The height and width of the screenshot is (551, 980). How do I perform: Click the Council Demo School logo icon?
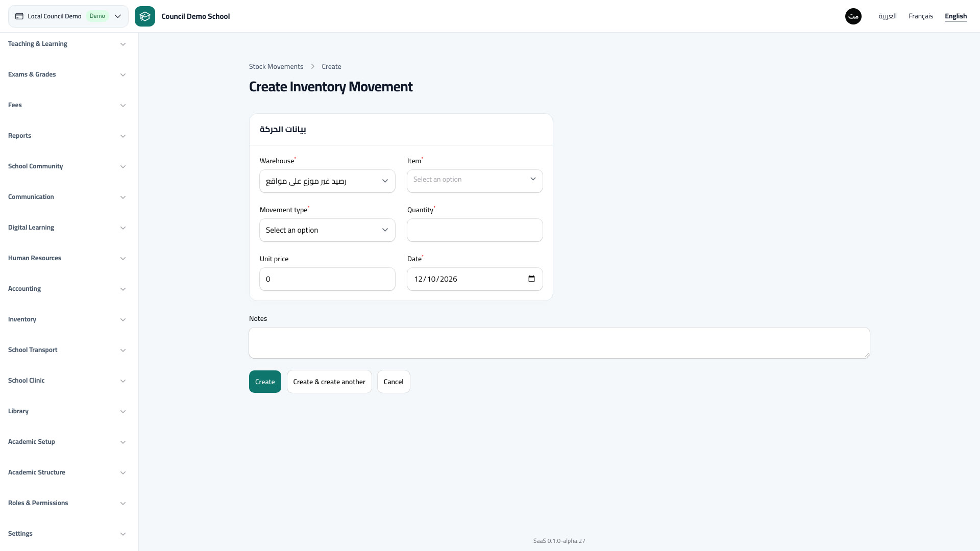click(x=145, y=16)
